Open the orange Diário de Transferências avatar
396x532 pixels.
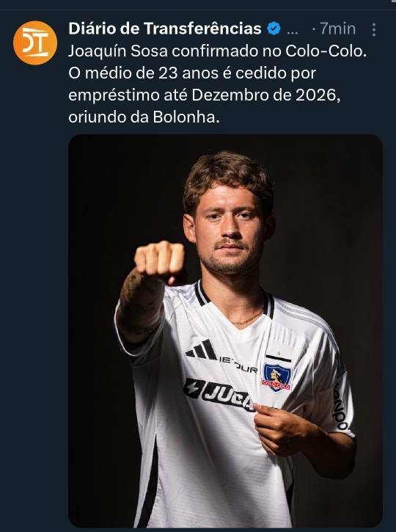click(35, 43)
